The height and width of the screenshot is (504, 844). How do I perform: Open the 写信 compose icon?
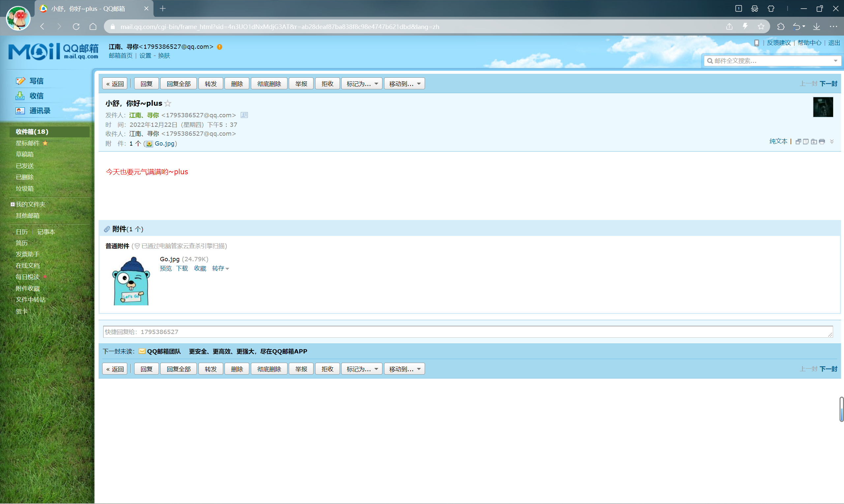(x=20, y=81)
